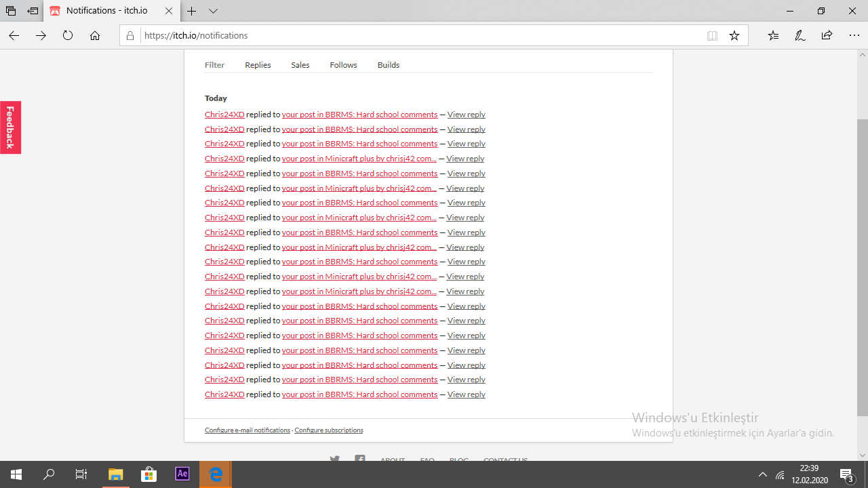Set these tabs aside

(33, 11)
